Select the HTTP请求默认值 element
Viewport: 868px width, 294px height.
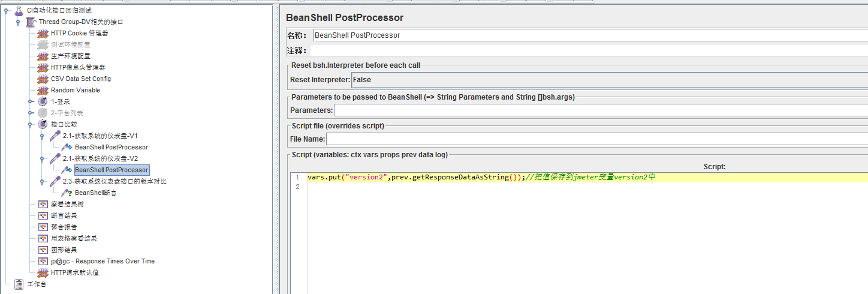[x=75, y=272]
